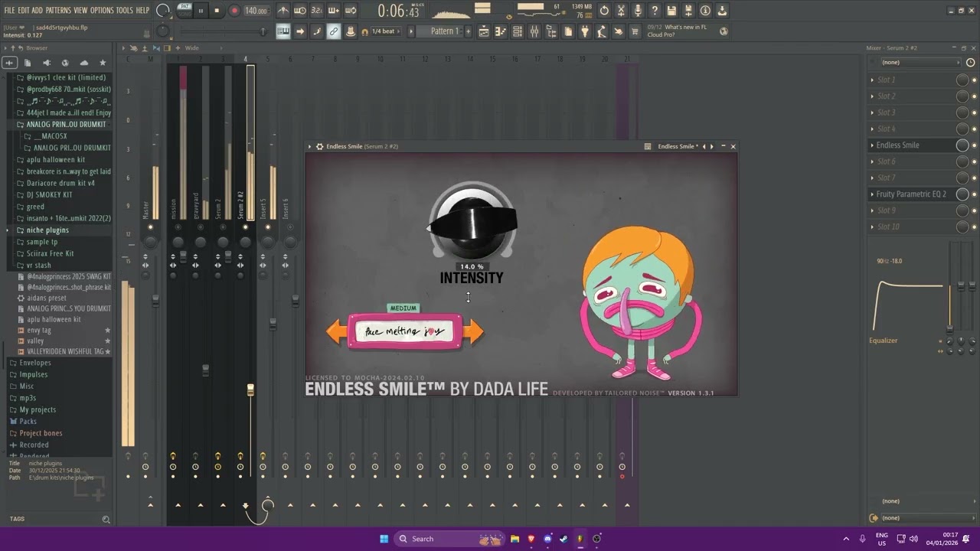The height and width of the screenshot is (551, 980).
Task: Open the ADD menu
Action: tap(38, 10)
